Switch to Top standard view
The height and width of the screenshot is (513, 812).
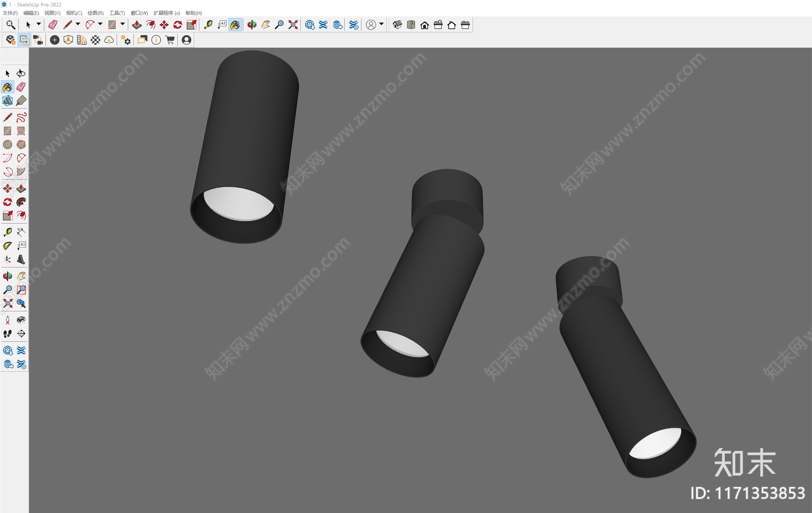[x=411, y=25]
